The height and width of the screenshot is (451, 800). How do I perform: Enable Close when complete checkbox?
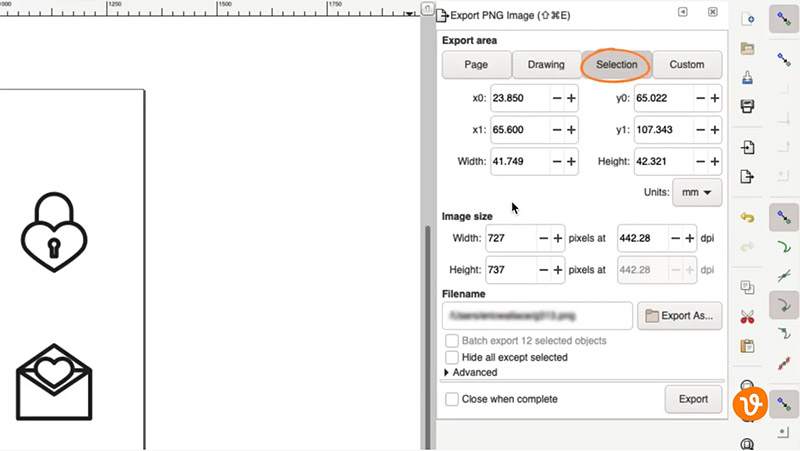click(x=452, y=399)
